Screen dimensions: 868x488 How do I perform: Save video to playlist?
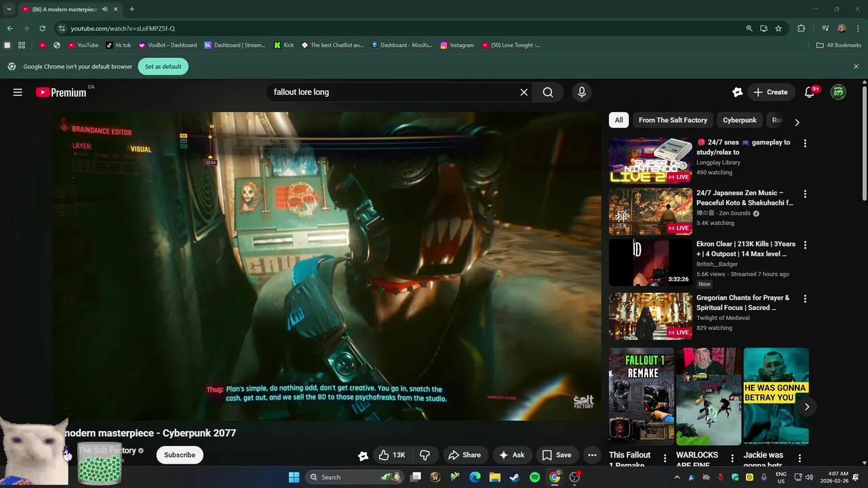(556, 455)
